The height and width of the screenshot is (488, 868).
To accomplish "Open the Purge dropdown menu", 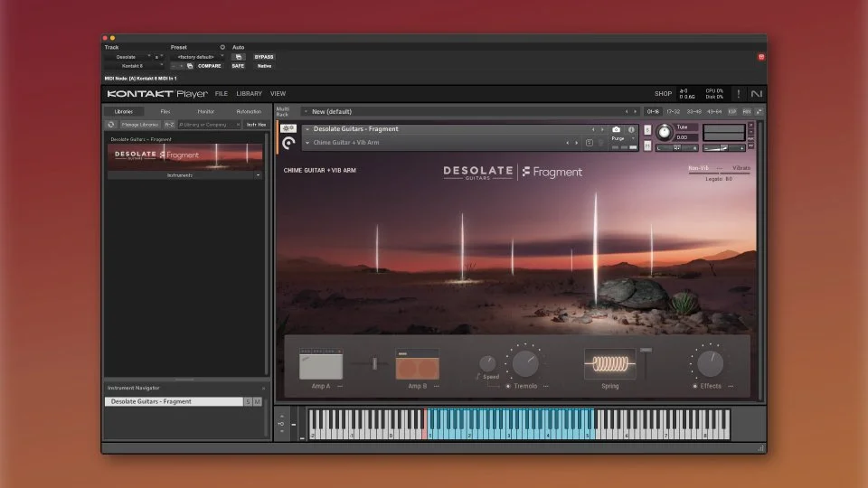I will coord(623,138).
